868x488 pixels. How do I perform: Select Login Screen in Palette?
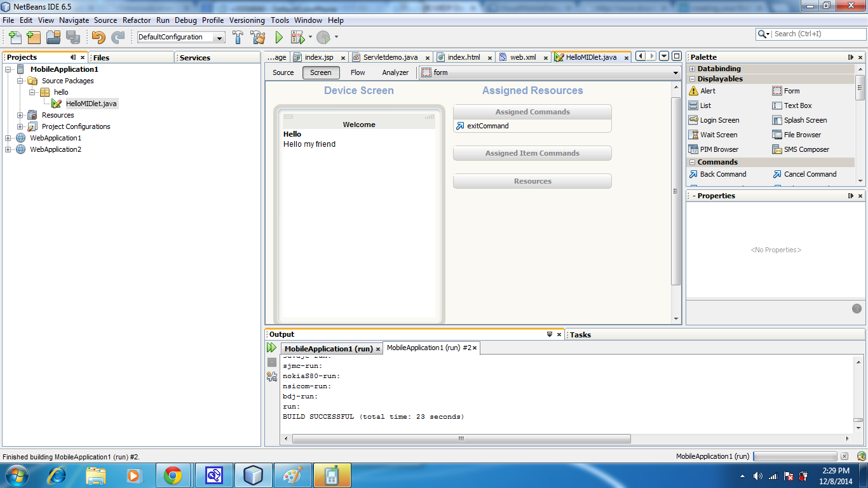click(x=714, y=120)
